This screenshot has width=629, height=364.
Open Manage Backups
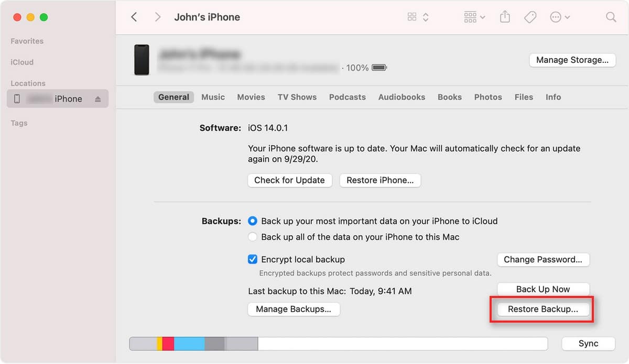(294, 309)
